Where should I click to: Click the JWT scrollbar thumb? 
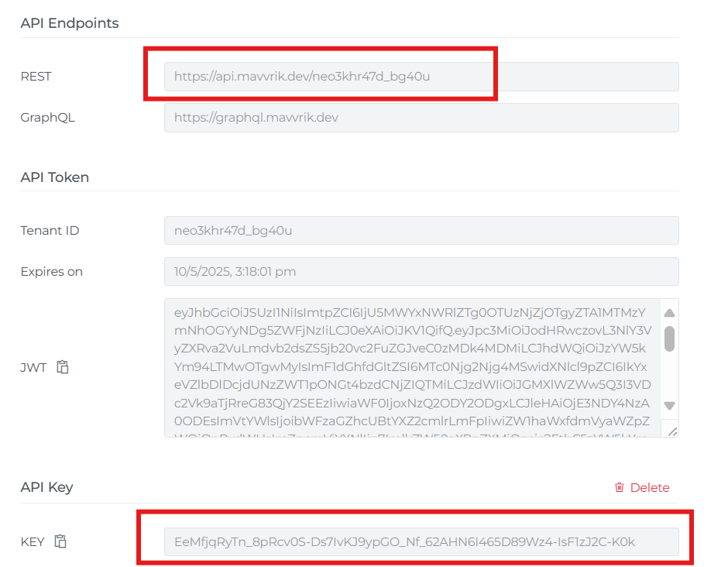(x=669, y=338)
